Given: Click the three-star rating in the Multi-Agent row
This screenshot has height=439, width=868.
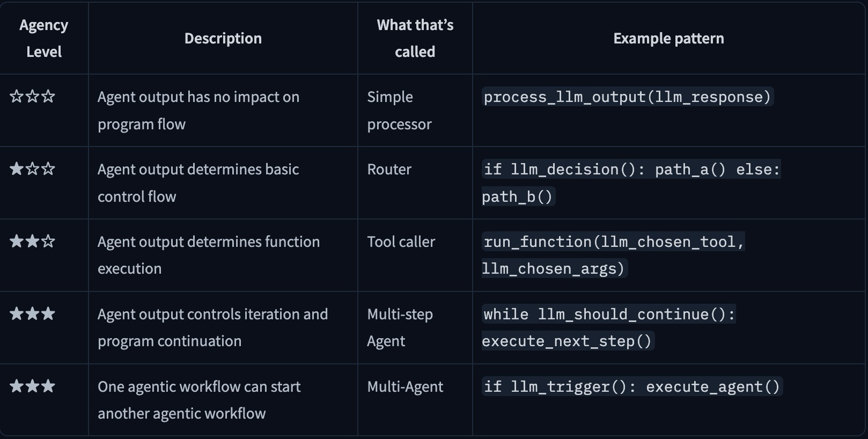Looking at the screenshot, I should (x=33, y=386).
